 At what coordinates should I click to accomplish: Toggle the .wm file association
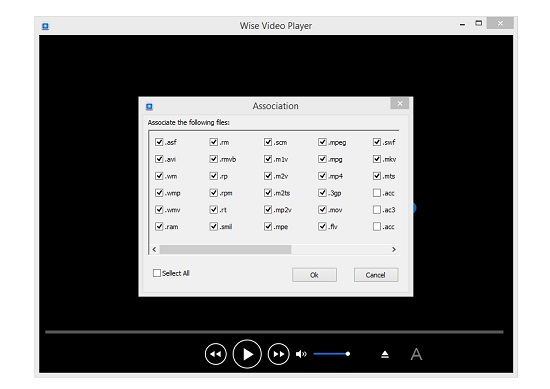pos(159,176)
